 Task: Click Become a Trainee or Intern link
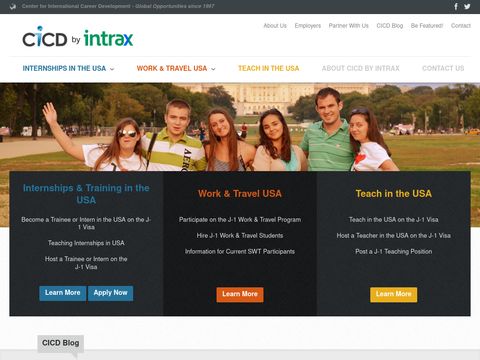[86, 223]
